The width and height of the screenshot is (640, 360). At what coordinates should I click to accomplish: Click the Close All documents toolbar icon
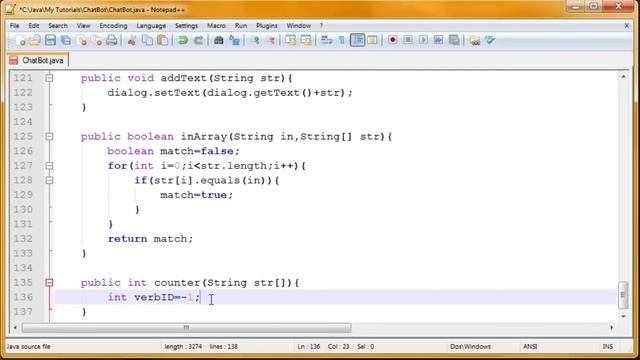click(97, 40)
